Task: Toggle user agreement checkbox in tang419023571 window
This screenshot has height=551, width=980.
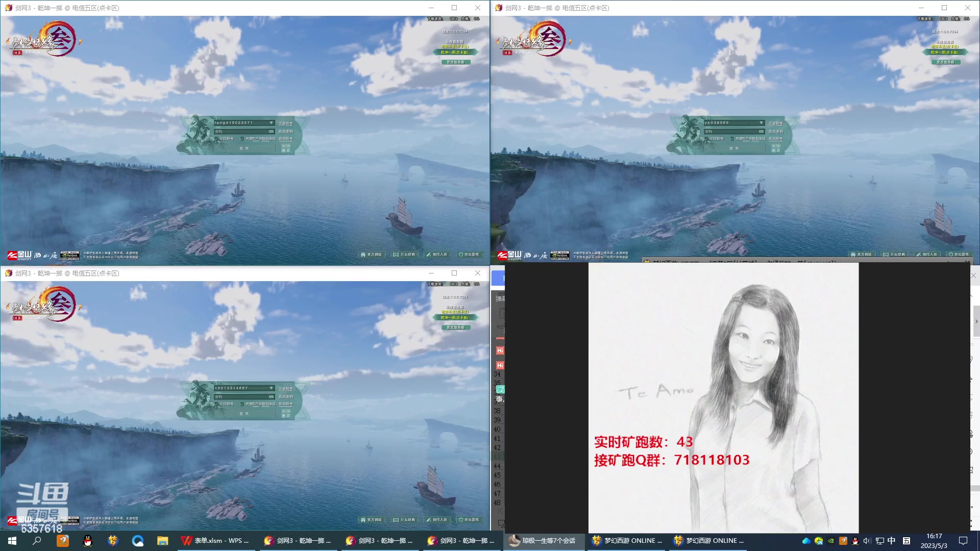Action: pyautogui.click(x=242, y=139)
